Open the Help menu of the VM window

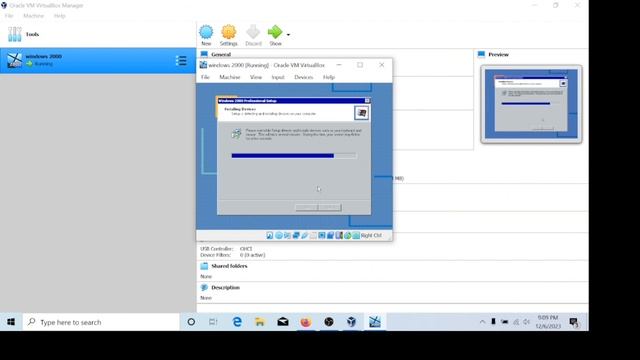[x=329, y=77]
